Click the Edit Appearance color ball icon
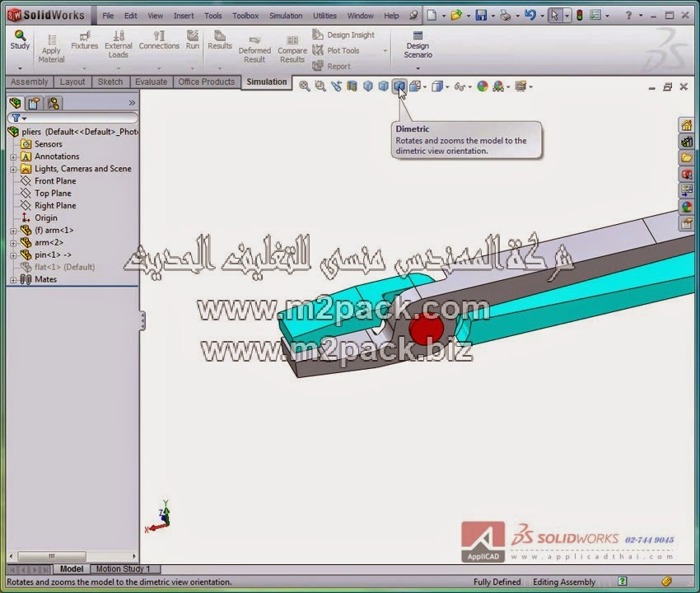The width and height of the screenshot is (700, 593). click(x=482, y=86)
